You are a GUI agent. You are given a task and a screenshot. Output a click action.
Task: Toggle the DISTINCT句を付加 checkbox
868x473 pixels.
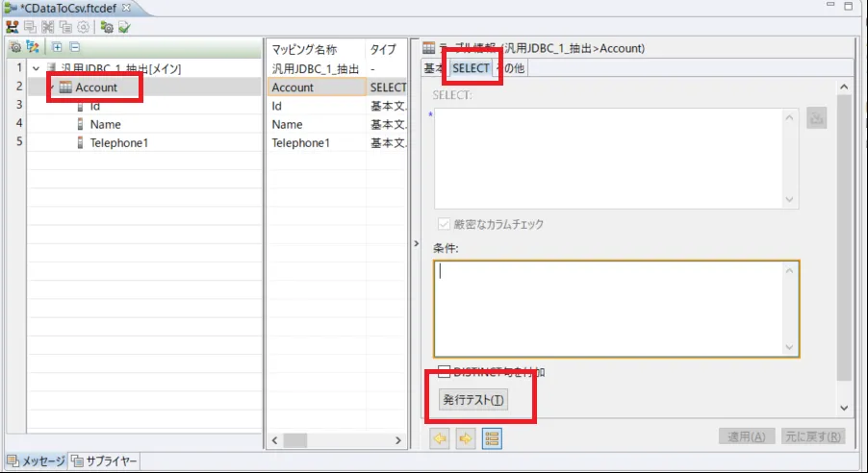[444, 372]
